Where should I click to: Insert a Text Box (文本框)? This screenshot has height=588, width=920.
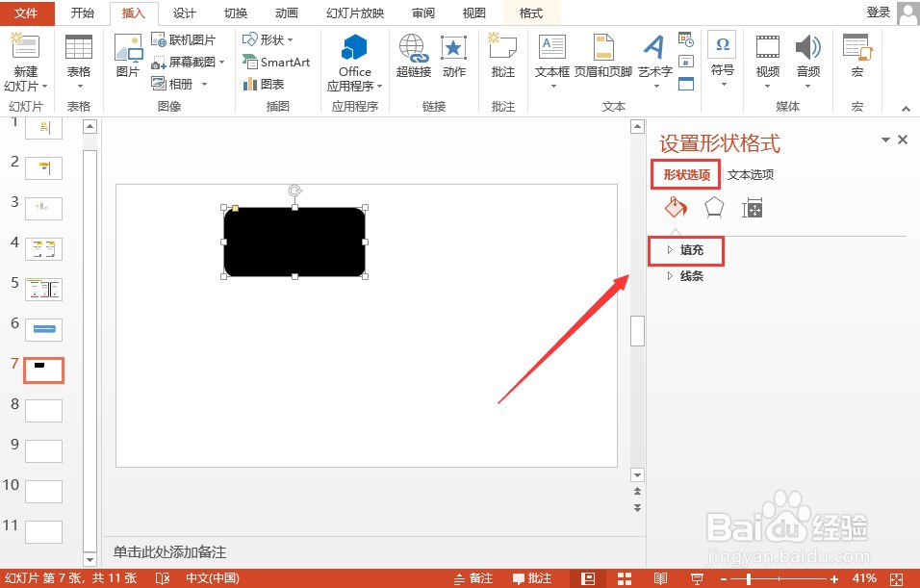click(x=552, y=47)
